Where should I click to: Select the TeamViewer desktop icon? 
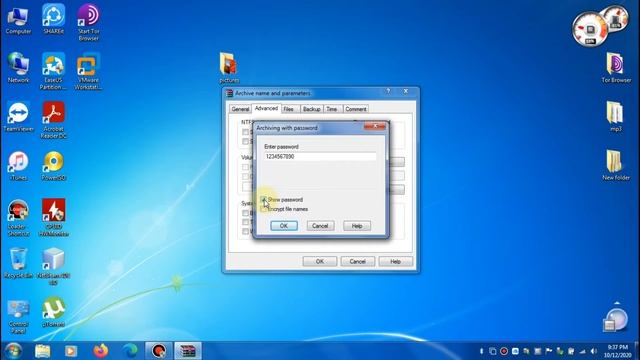point(18,117)
